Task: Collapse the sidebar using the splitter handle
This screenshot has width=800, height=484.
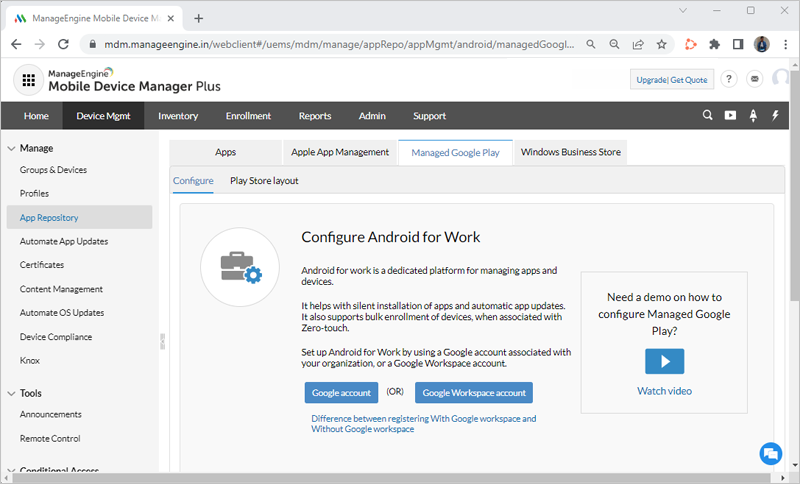Action: pos(162,342)
